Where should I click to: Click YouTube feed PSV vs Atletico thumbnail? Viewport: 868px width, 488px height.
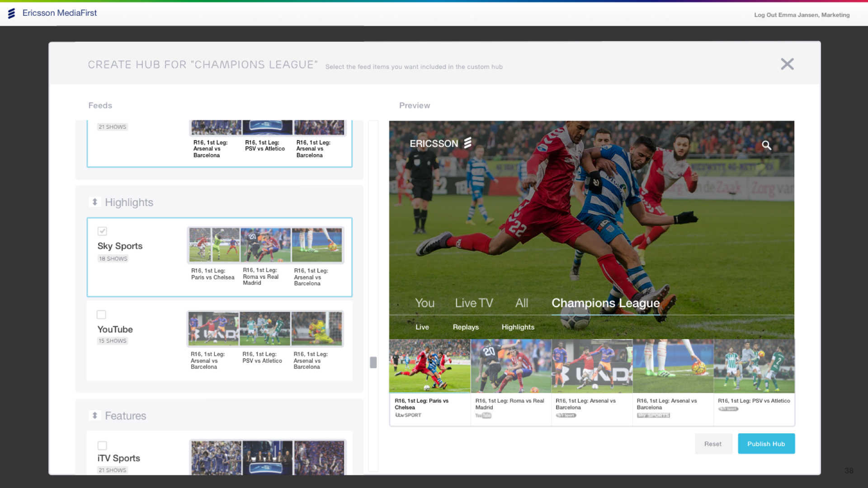265,328
